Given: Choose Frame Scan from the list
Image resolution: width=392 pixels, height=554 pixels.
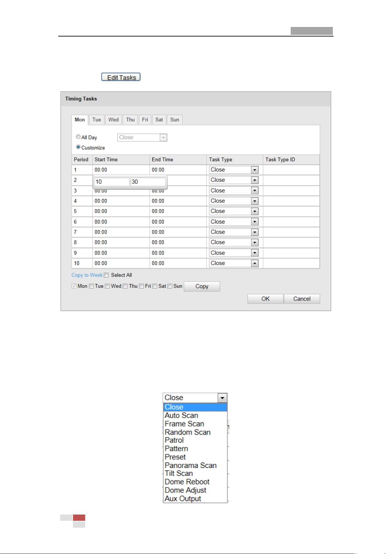Looking at the screenshot, I should (195, 424).
